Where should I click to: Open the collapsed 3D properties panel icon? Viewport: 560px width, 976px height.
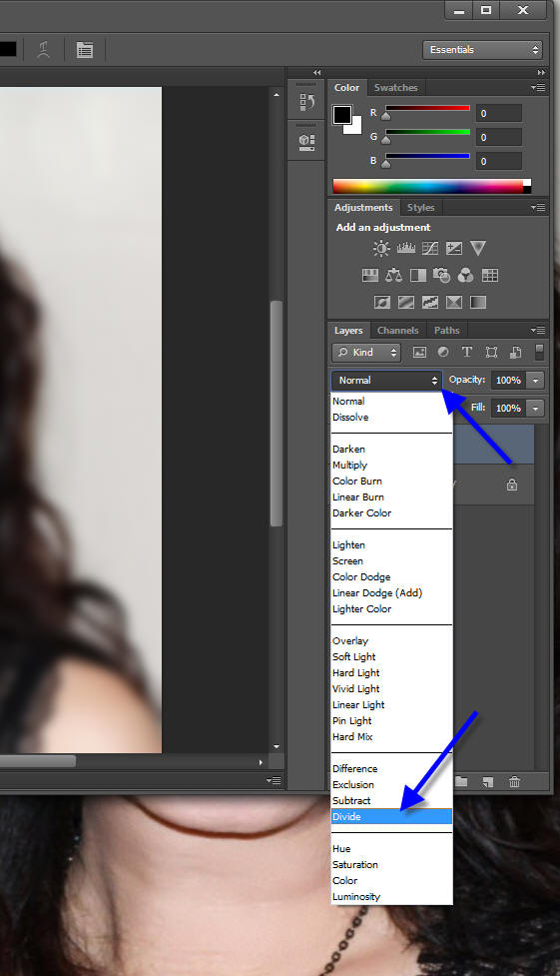pos(306,142)
